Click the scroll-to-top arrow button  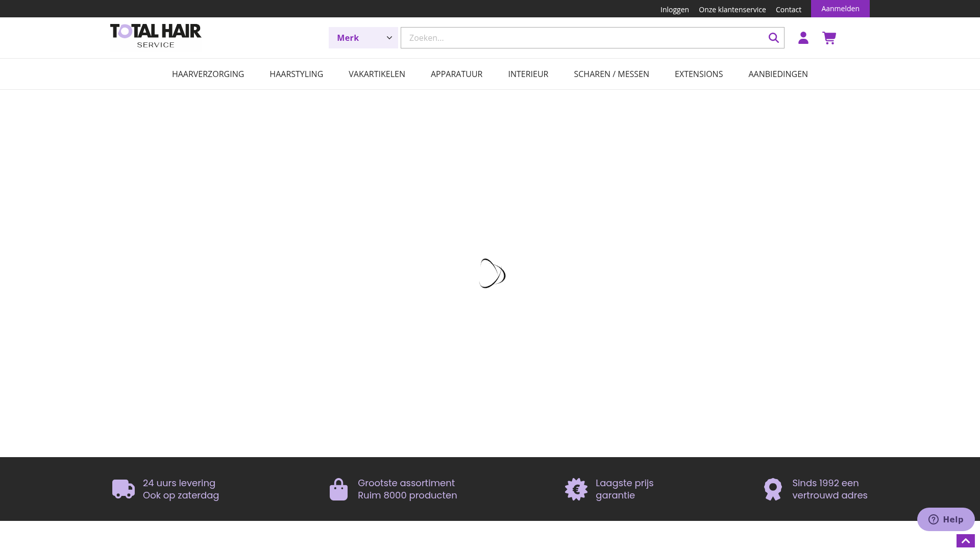coord(966,541)
